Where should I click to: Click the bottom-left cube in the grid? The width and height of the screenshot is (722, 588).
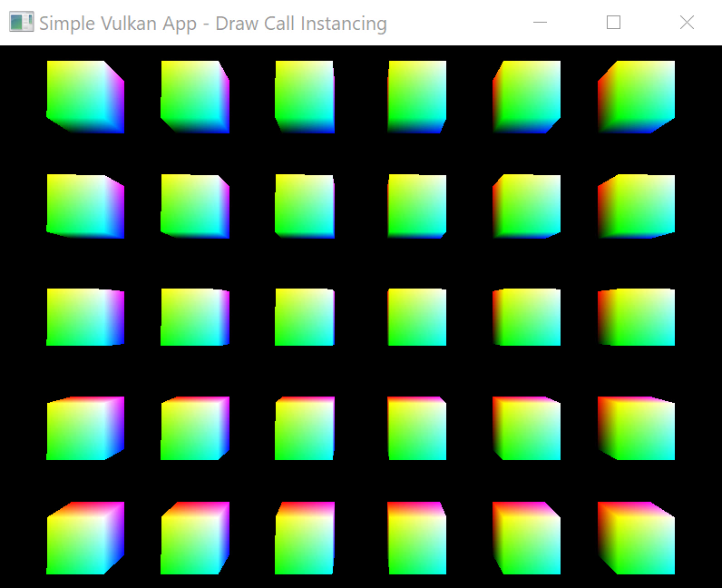coord(85,538)
